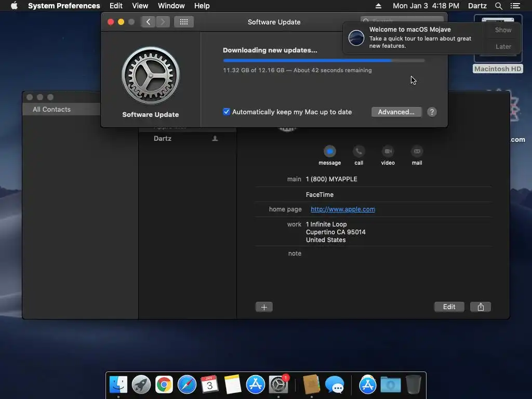Open the Trash in the Dock
The height and width of the screenshot is (399, 532).
tap(413, 384)
